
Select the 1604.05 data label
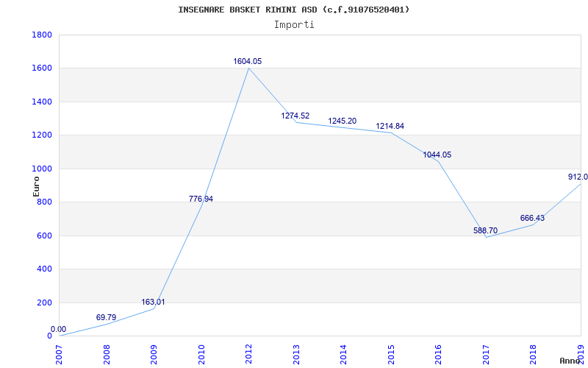tap(248, 62)
